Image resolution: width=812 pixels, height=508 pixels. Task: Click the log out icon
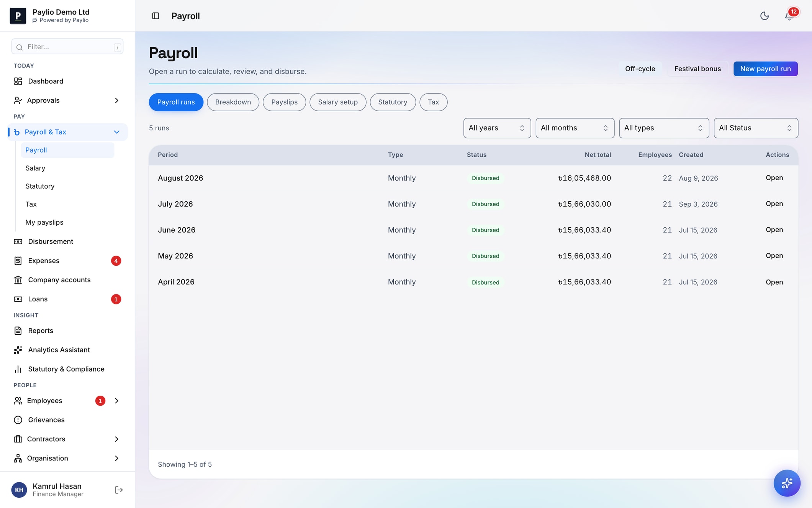click(119, 490)
